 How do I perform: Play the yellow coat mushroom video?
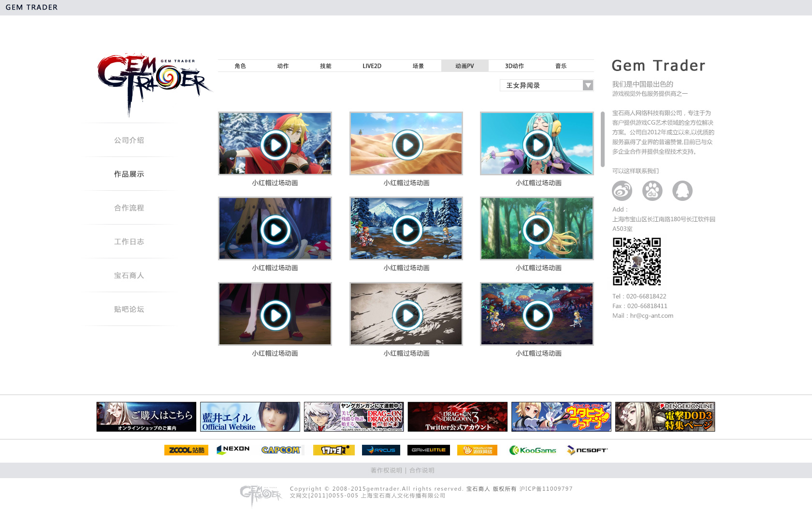pos(275,229)
